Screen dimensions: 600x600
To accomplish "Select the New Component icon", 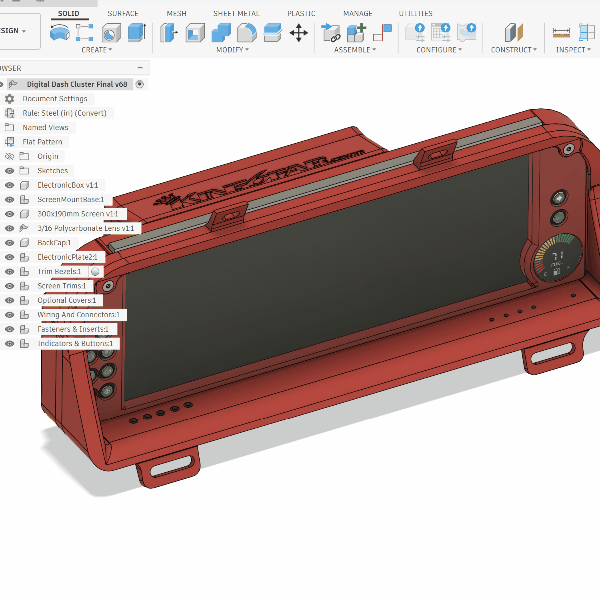I will (356, 33).
